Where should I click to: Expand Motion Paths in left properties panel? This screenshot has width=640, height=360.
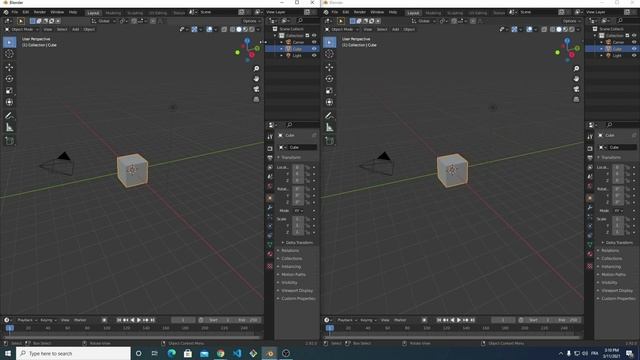293,275
